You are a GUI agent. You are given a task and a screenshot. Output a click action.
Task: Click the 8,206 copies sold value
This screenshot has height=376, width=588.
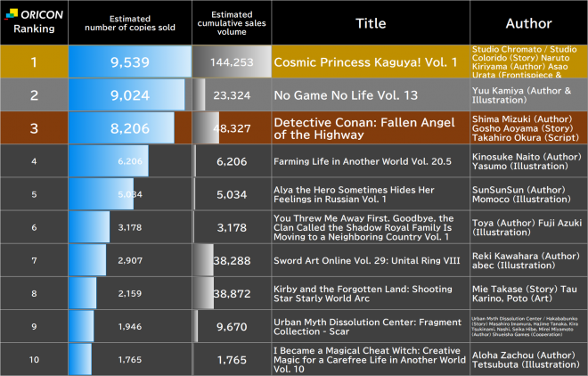pos(130,128)
